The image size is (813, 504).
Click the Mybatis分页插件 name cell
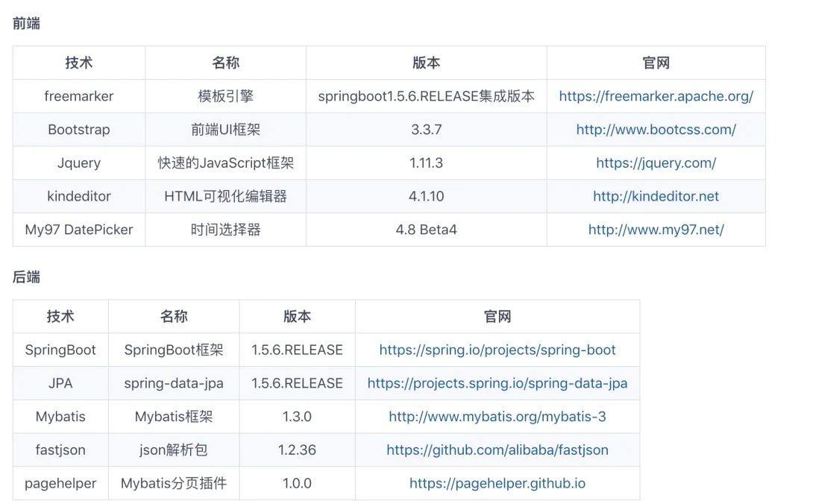coord(174,484)
